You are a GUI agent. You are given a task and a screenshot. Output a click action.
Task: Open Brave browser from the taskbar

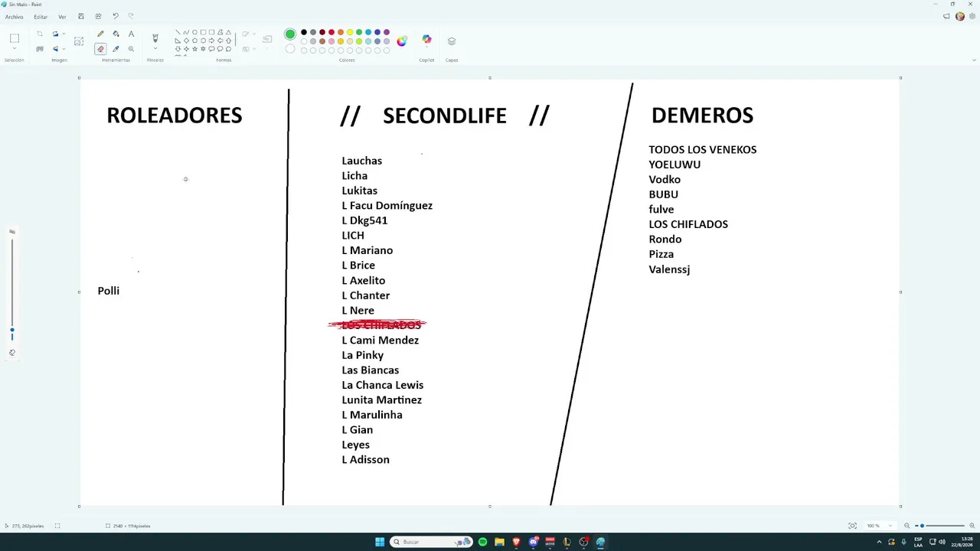tap(516, 542)
